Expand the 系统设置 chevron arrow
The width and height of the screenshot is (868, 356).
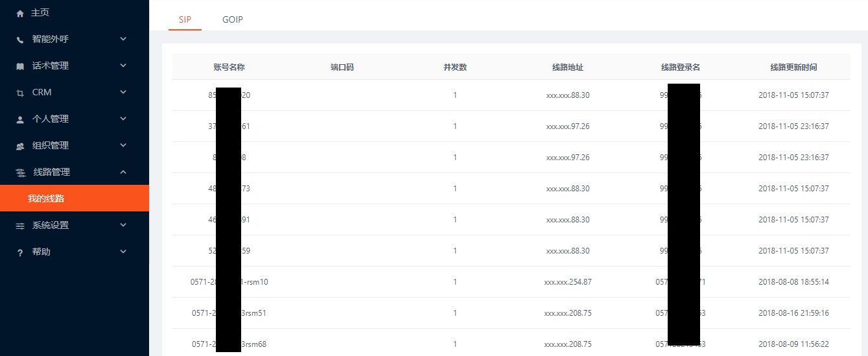click(123, 225)
